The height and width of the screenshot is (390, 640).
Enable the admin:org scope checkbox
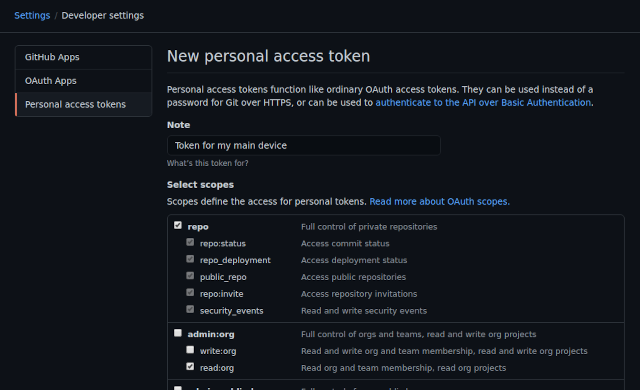tap(178, 333)
